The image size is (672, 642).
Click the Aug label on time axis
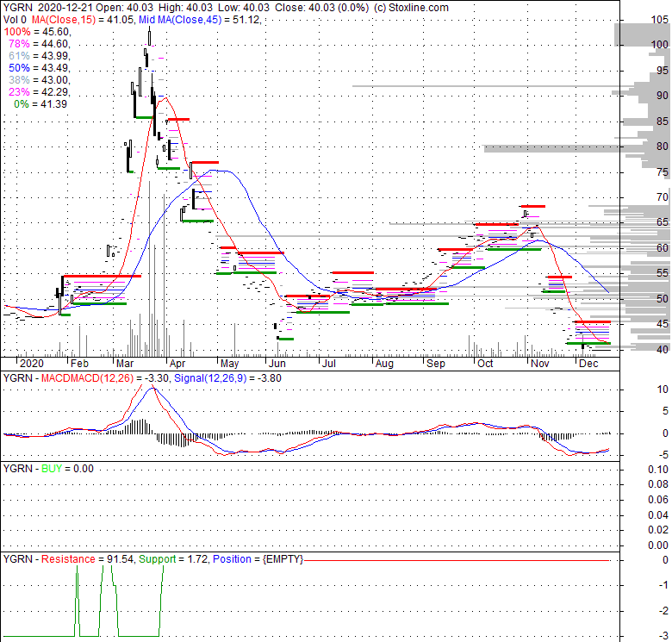pyautogui.click(x=384, y=364)
